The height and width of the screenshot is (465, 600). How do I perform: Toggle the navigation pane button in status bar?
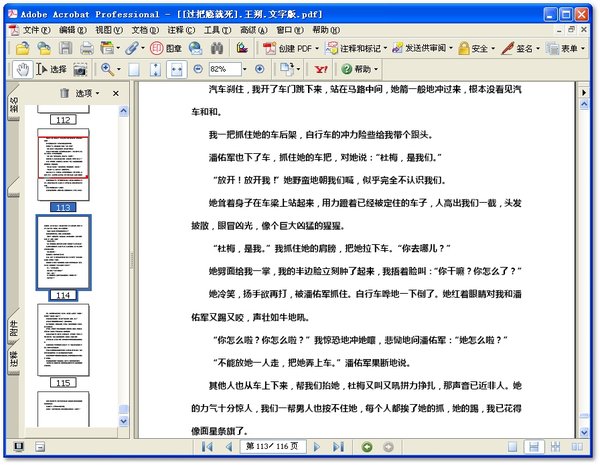tap(19, 447)
